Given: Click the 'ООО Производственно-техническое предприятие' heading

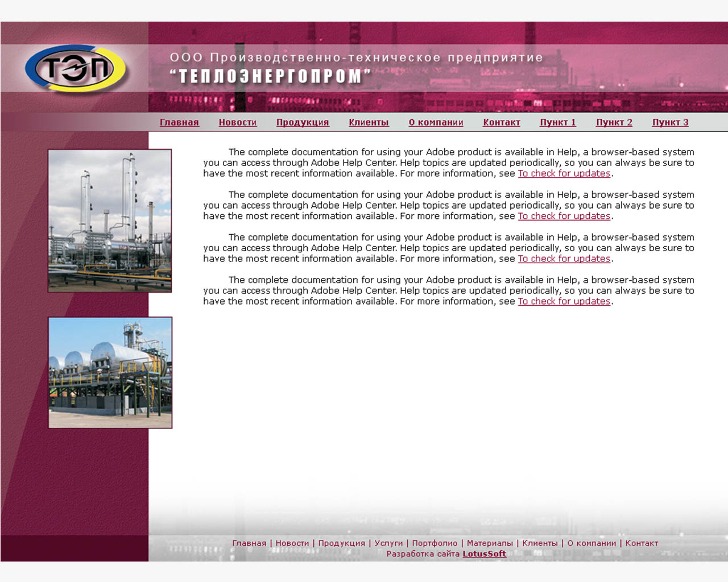Looking at the screenshot, I should (357, 57).
